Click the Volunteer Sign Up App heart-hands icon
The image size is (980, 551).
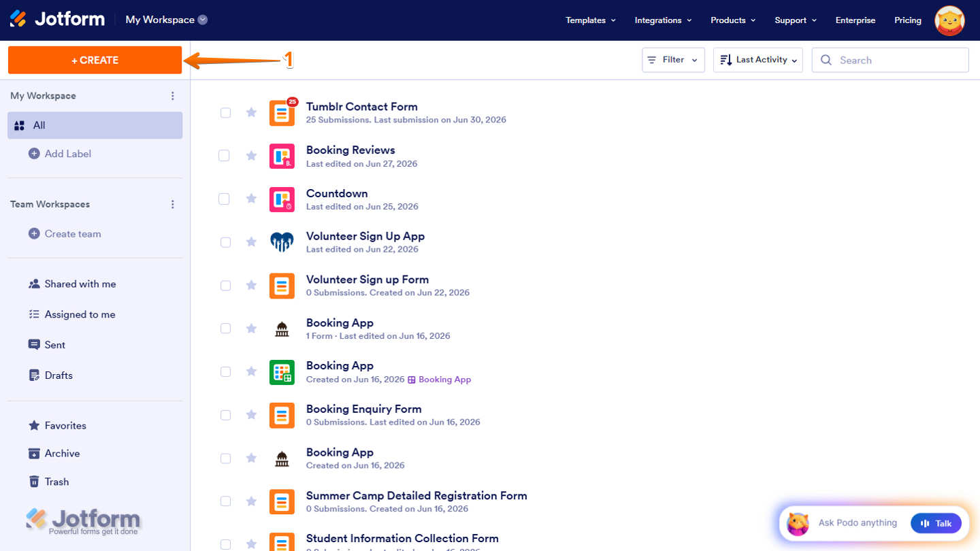pyautogui.click(x=282, y=242)
